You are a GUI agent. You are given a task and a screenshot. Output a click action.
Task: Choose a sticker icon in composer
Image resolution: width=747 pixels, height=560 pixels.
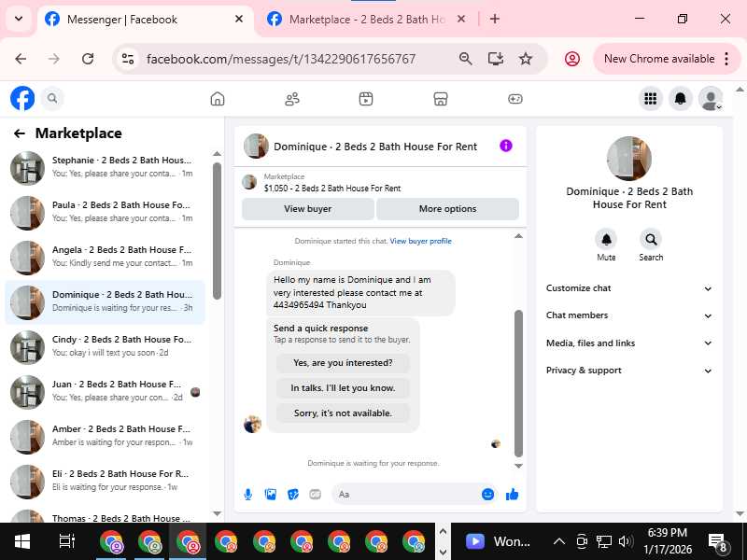[293, 495]
